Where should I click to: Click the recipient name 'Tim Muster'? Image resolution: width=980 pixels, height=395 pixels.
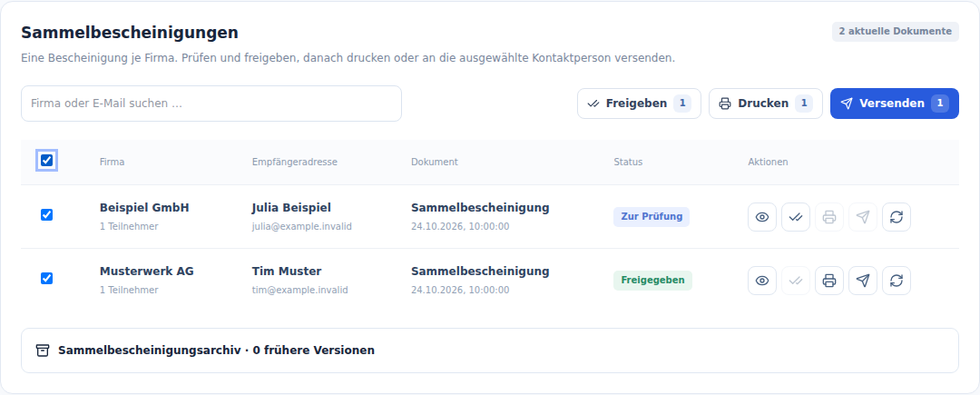287,272
